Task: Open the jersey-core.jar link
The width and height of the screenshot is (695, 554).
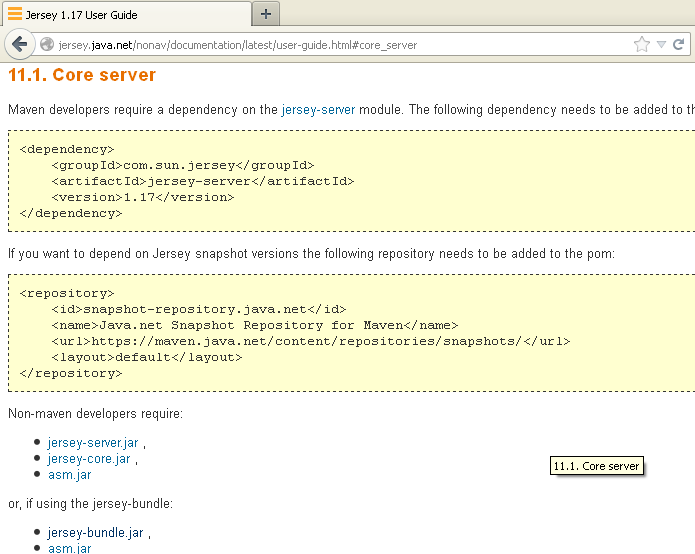Action: point(88,458)
